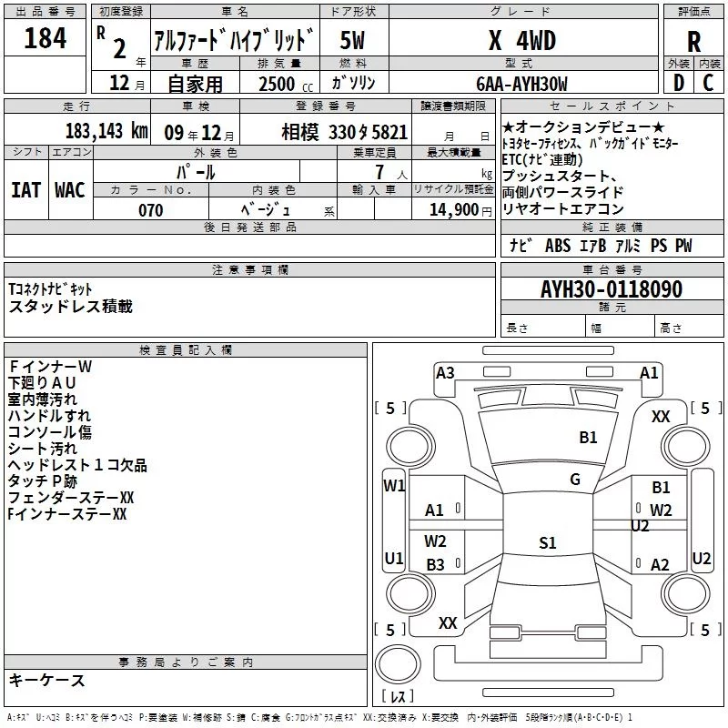Click the U1 mark on the diagram

pos(394,558)
